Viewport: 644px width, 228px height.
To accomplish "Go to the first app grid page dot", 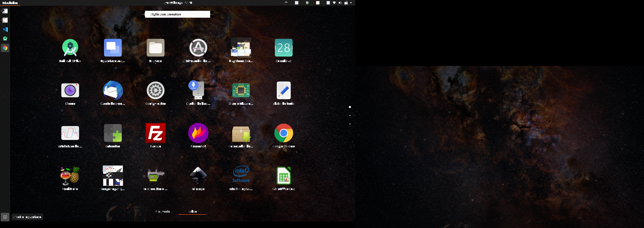I will tap(350, 107).
